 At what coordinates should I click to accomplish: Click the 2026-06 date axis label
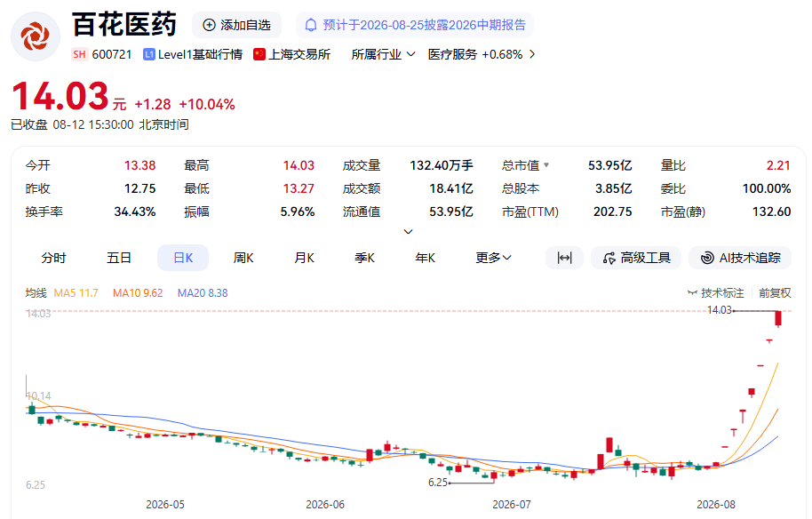325,505
